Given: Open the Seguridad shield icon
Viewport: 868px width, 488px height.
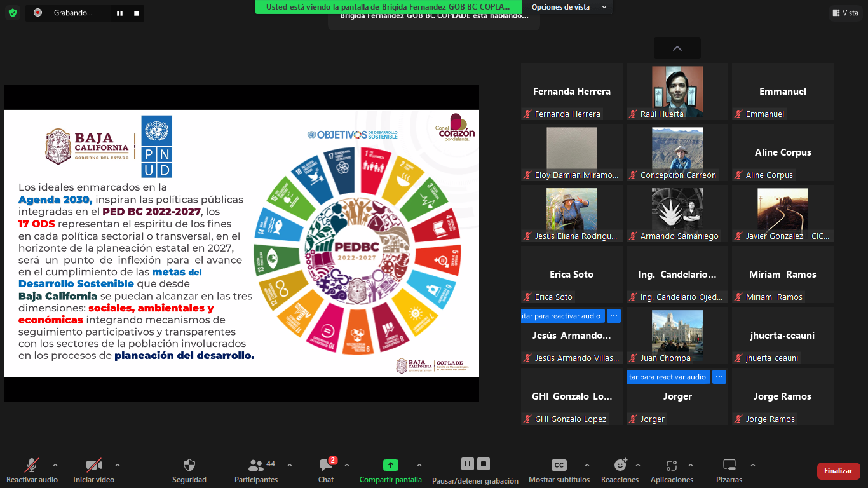Looking at the screenshot, I should [189, 465].
